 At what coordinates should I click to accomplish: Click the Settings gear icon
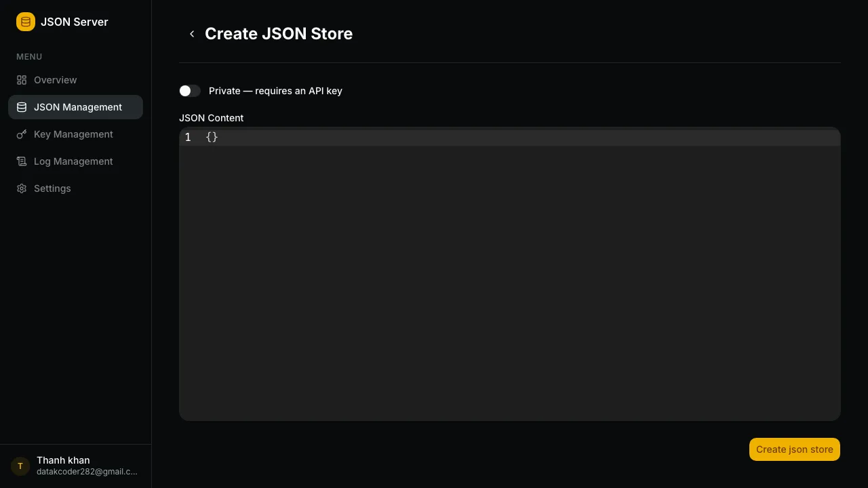coord(22,188)
